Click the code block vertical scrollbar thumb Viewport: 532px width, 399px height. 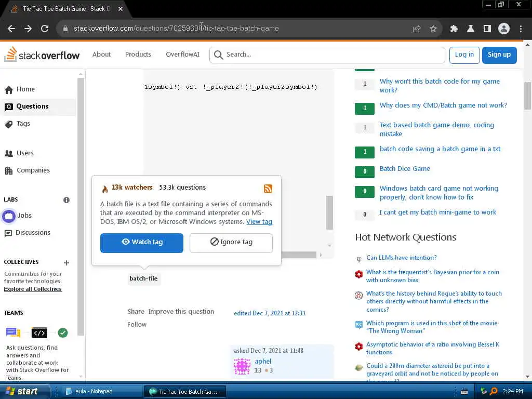point(329,212)
